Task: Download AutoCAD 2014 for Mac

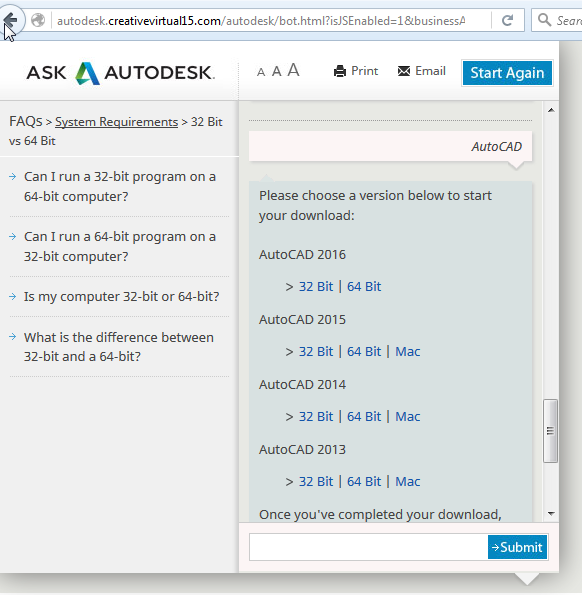Action: [408, 416]
